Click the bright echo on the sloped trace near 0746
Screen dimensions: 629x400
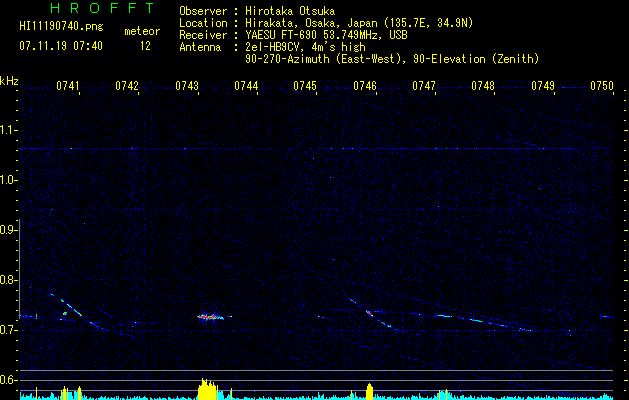click(369, 313)
